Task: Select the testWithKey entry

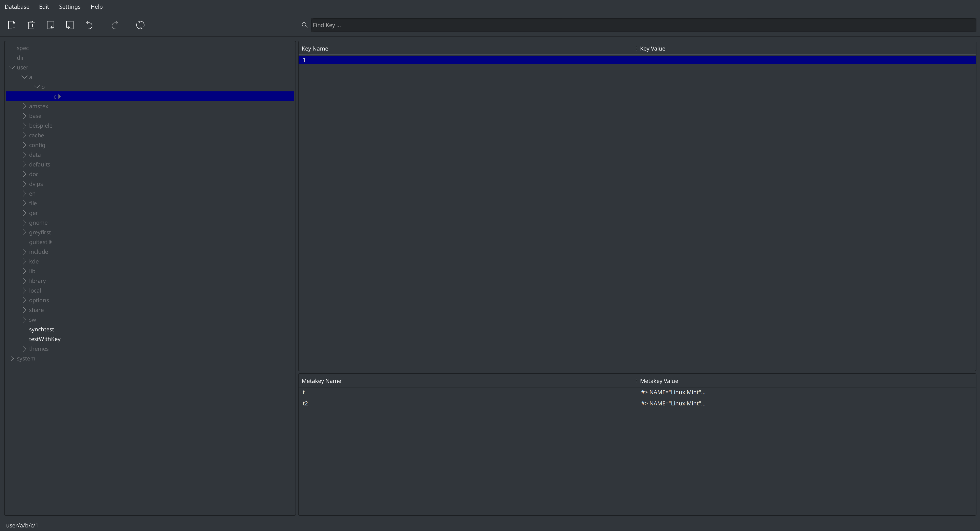Action: tap(44, 339)
